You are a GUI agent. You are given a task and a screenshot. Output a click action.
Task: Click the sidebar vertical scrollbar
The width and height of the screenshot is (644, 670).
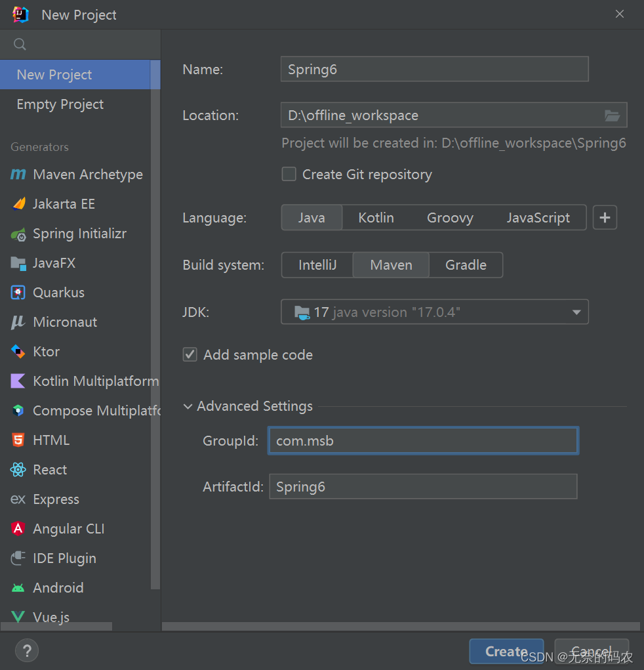point(155,325)
